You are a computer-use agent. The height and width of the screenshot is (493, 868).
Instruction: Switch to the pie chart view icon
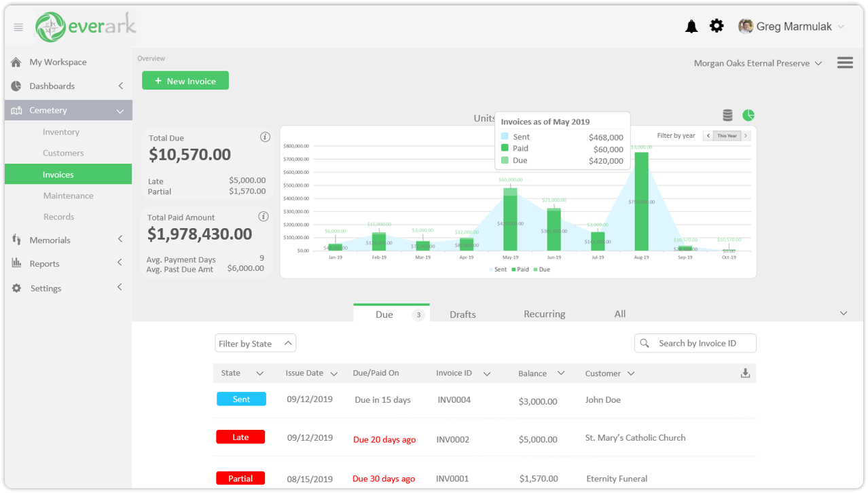click(x=748, y=115)
